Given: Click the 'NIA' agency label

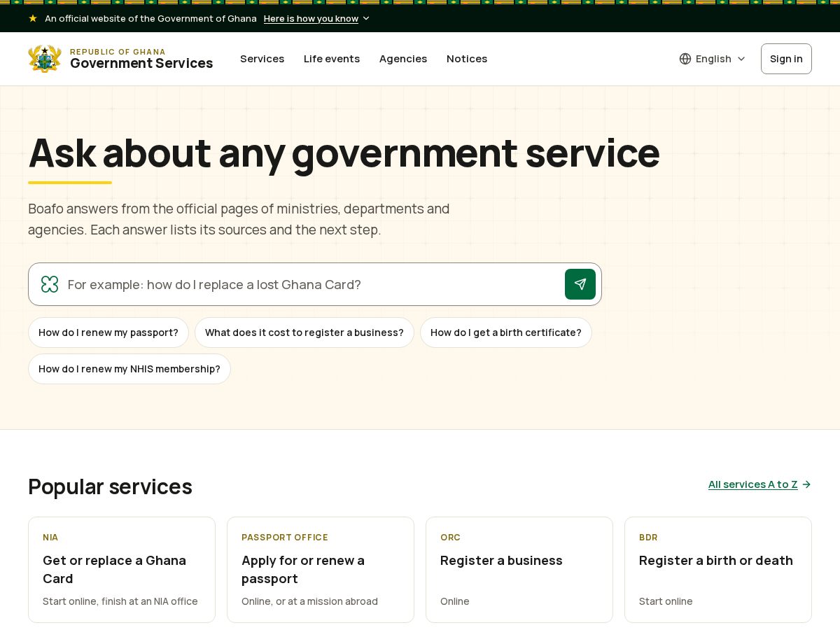Looking at the screenshot, I should (x=50, y=538).
